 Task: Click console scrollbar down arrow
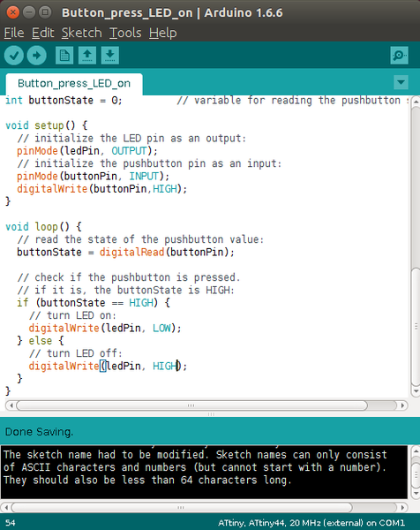[x=416, y=493]
